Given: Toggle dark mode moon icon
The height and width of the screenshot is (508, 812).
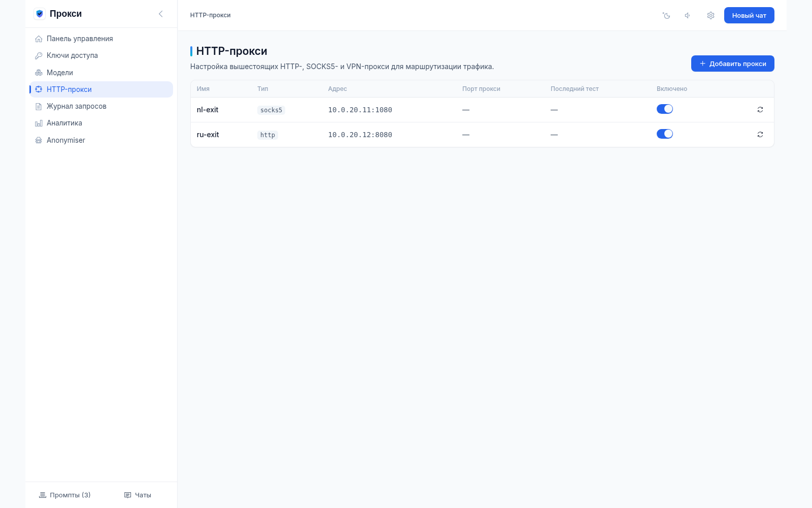Looking at the screenshot, I should pyautogui.click(x=666, y=15).
